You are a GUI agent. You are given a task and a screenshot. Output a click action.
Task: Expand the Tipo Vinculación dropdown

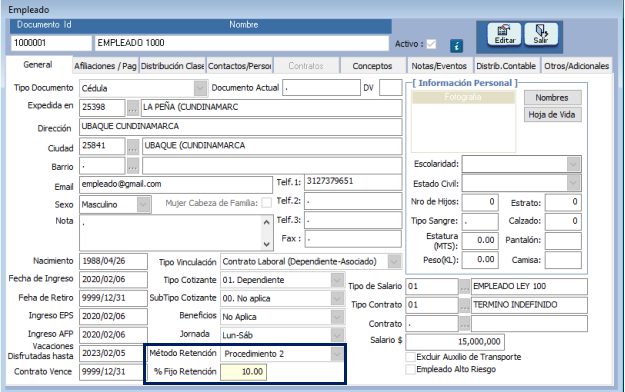click(x=394, y=262)
